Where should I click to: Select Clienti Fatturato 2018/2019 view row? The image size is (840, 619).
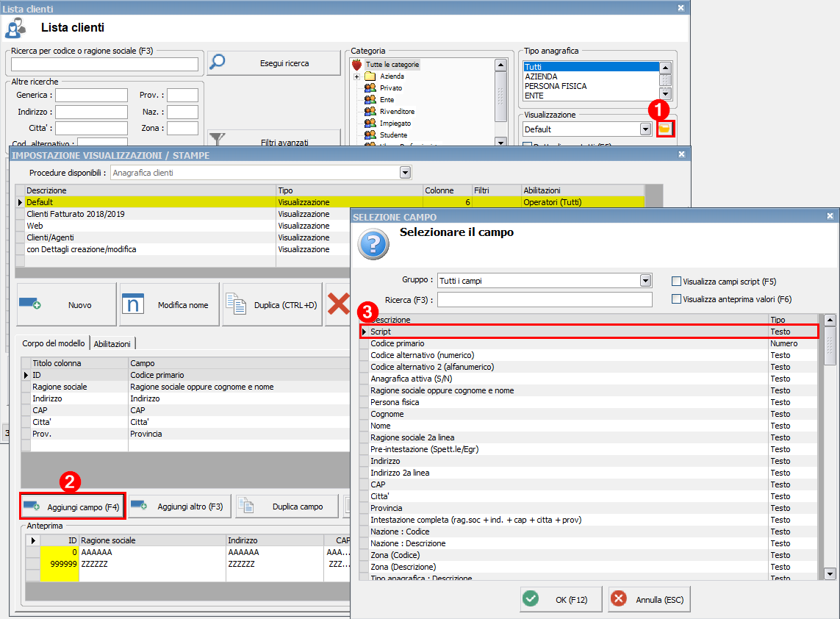click(182, 214)
